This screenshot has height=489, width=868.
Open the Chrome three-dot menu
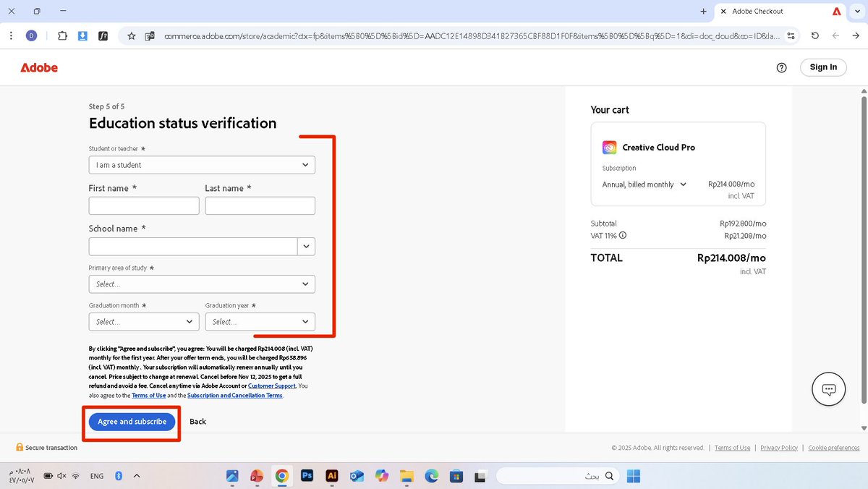pyautogui.click(x=11, y=35)
